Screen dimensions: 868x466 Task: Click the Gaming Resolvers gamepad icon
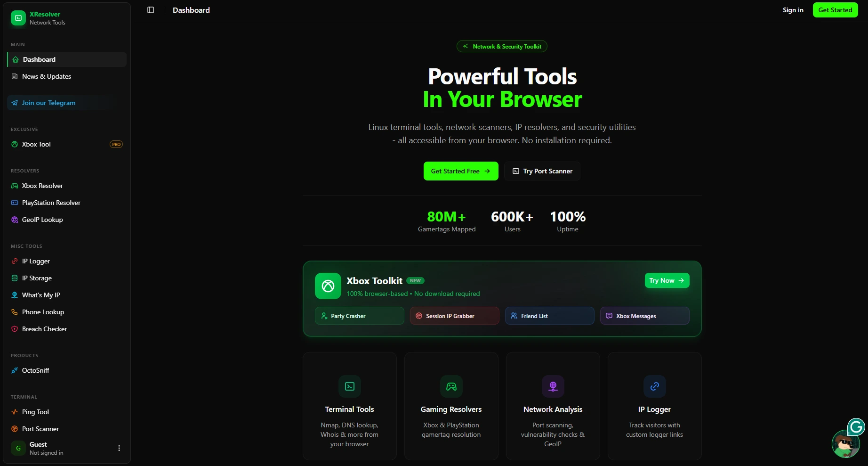point(451,386)
